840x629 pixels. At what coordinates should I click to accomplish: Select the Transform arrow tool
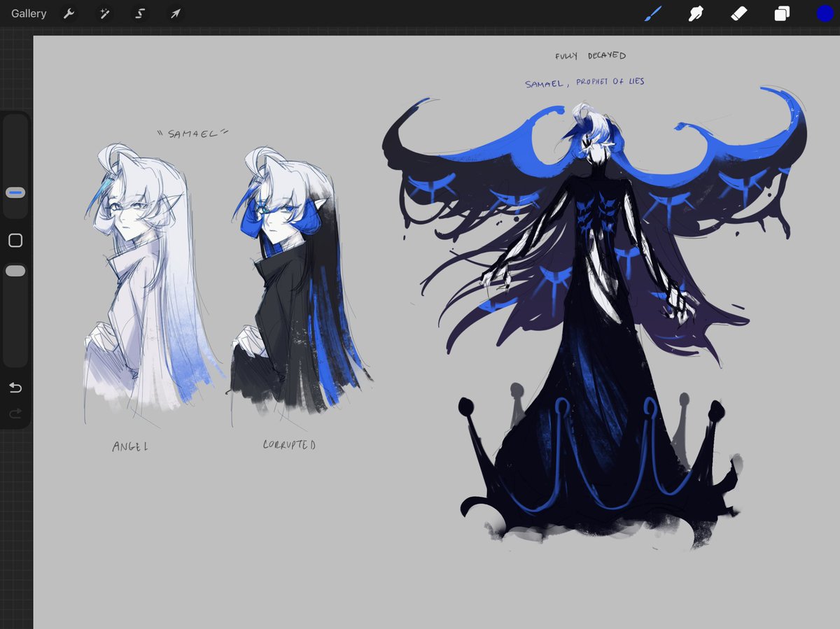click(x=174, y=13)
